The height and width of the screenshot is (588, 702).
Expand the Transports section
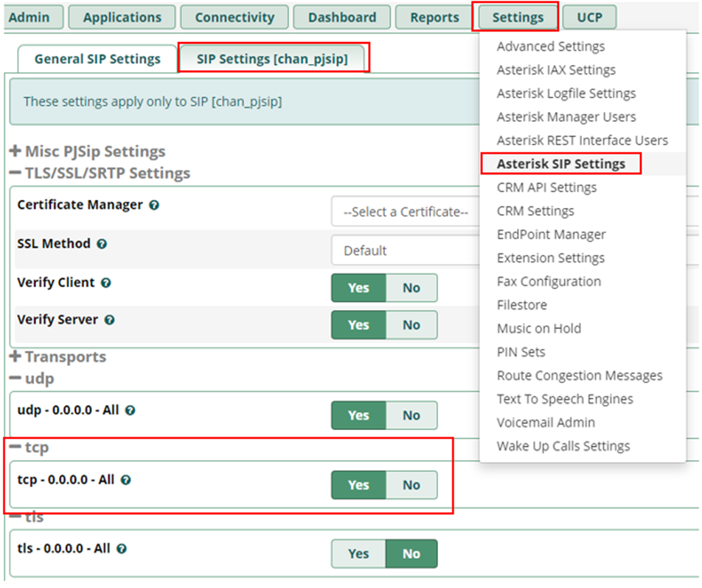click(58, 357)
